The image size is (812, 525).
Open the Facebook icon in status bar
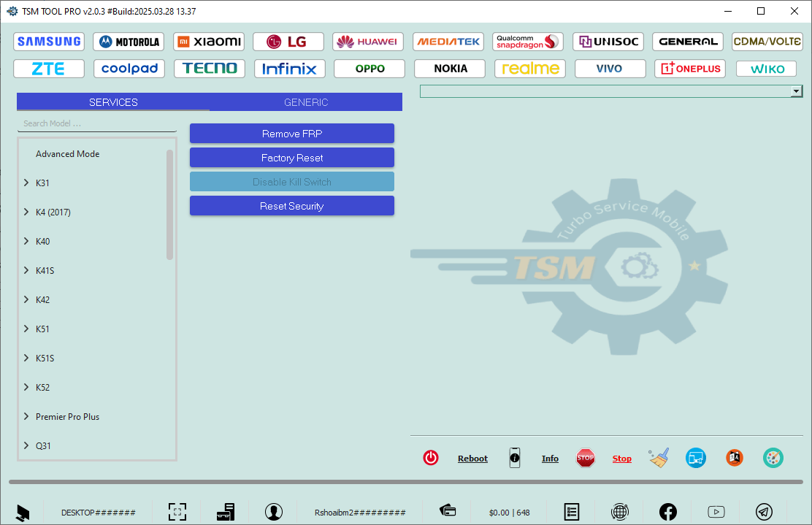[668, 512]
